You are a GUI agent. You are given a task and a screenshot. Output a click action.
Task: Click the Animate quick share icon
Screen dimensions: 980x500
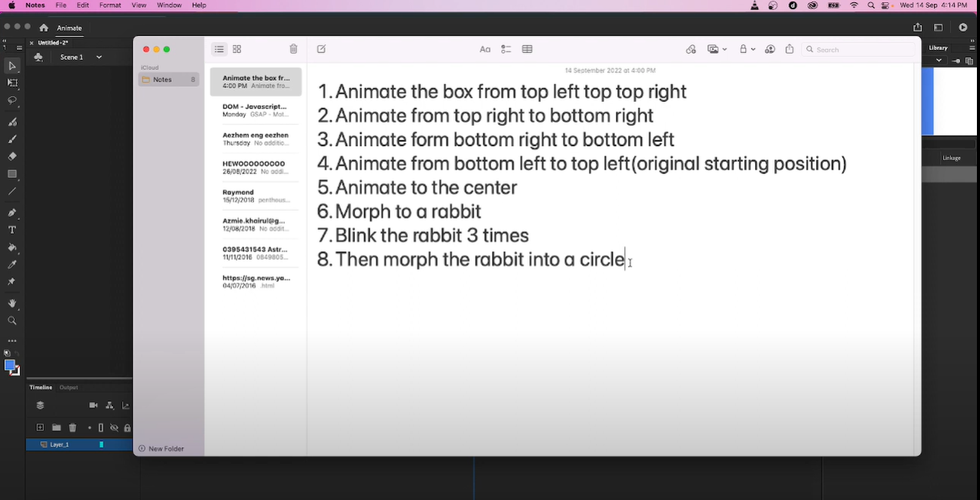pos(918,27)
